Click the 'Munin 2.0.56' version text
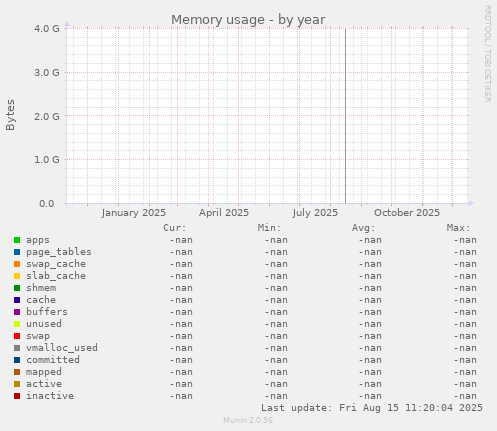Screen dimensions: 497x431 pos(248,420)
